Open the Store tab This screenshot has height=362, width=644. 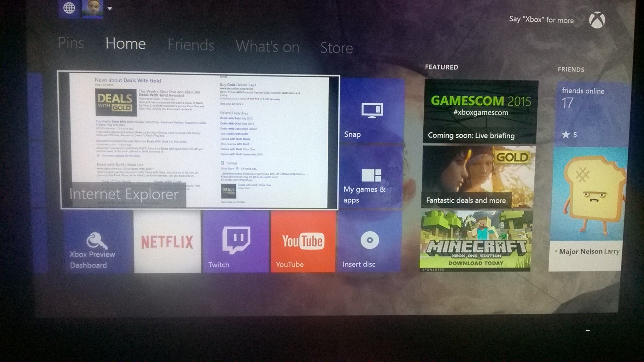click(x=336, y=48)
